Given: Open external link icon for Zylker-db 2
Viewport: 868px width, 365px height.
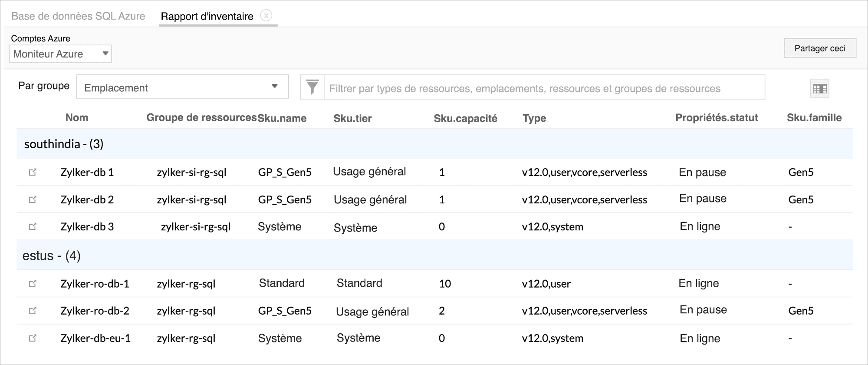Looking at the screenshot, I should click(33, 199).
